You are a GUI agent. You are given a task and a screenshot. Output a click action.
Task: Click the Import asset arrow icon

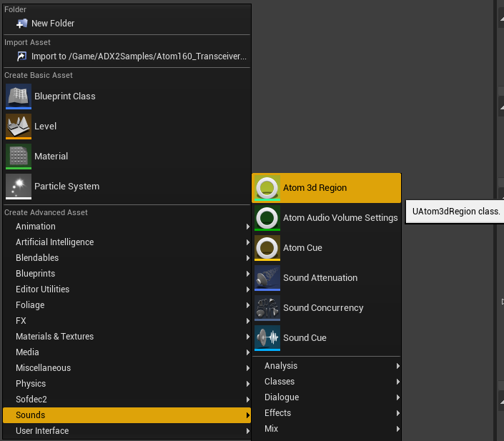coord(21,56)
